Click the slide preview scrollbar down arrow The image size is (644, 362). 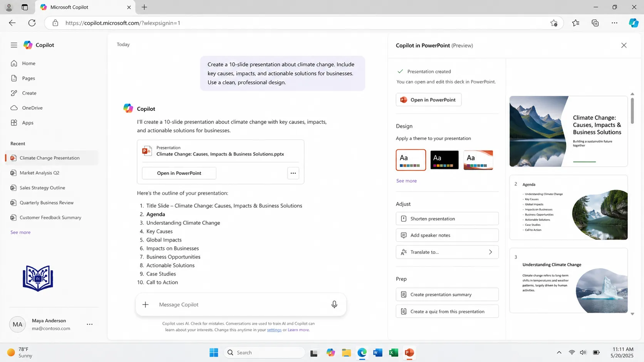tap(632, 314)
